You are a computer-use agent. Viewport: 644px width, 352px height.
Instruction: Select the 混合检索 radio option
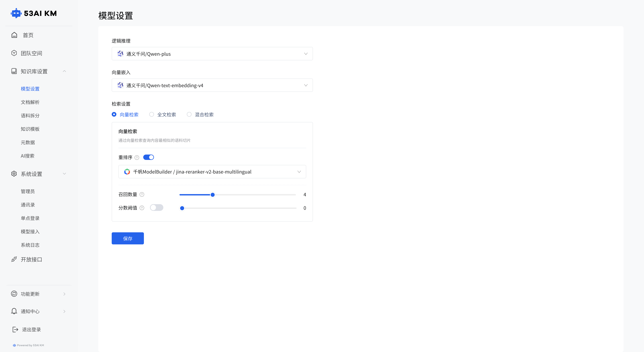pyautogui.click(x=189, y=114)
